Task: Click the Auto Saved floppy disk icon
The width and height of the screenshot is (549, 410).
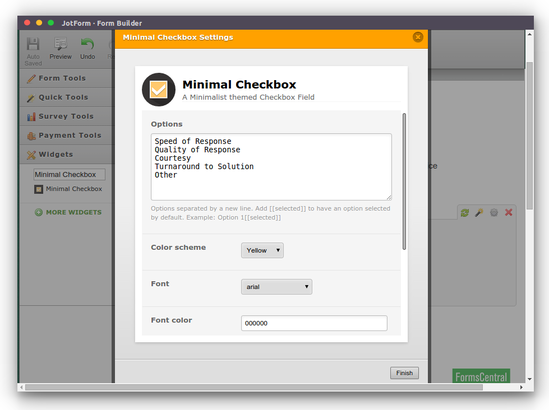Action: [33, 44]
